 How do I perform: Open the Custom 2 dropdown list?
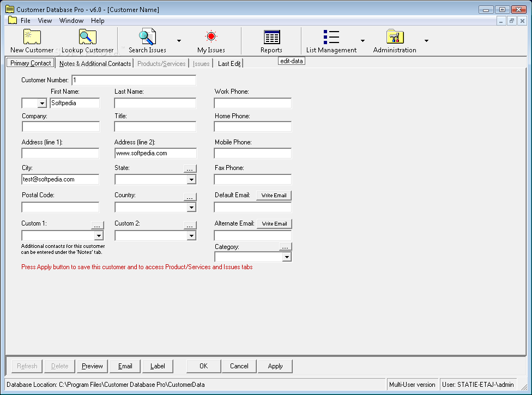click(191, 236)
